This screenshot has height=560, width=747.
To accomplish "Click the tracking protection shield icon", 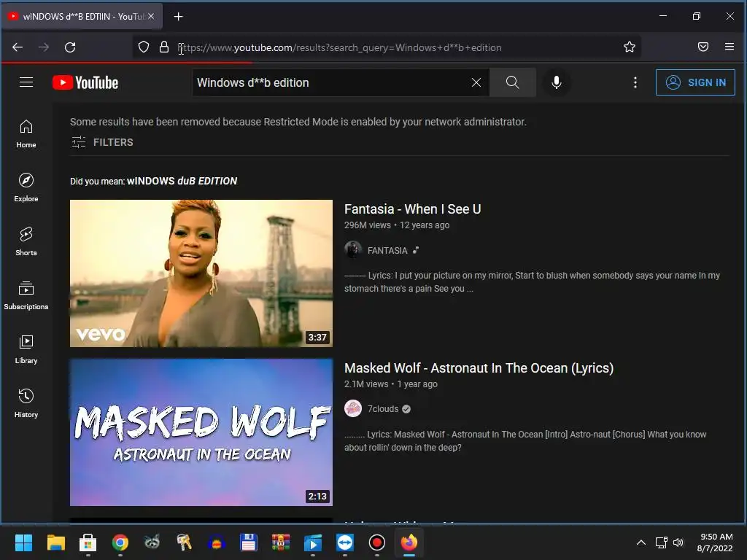I will (144, 47).
